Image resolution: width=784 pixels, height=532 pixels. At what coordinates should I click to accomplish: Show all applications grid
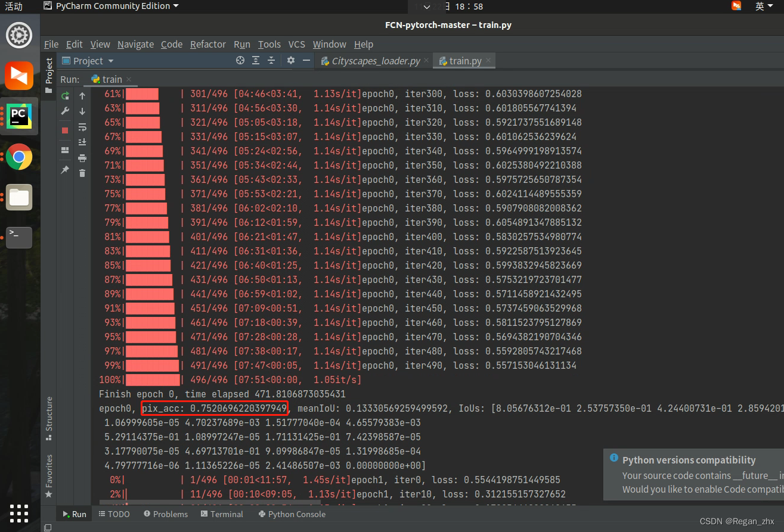coord(19,513)
